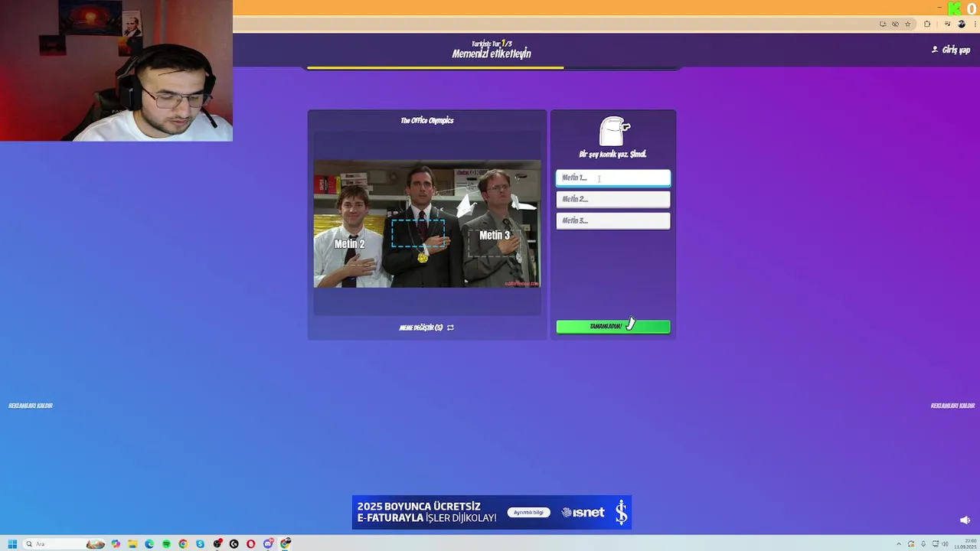Click the user silhouette icon beside Giriş yap

tap(935, 50)
